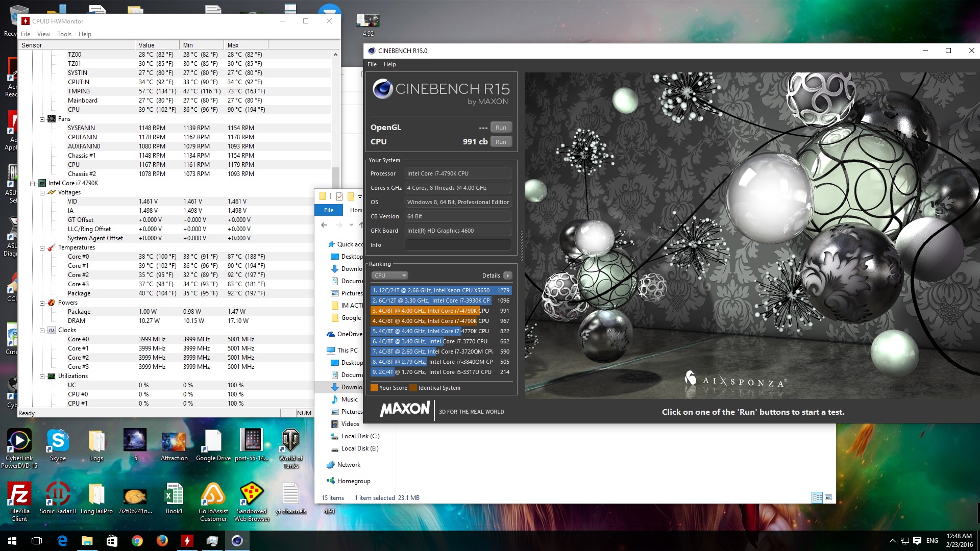Screen dimensions: 980x551
Task: Switch Explorer to large icons view
Action: (828, 497)
